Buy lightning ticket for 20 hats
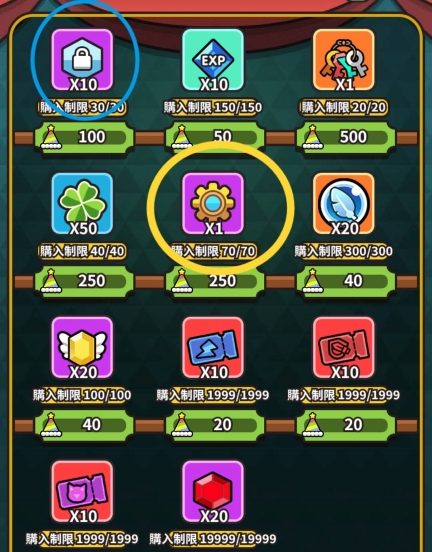The image size is (432, 552). click(x=215, y=425)
